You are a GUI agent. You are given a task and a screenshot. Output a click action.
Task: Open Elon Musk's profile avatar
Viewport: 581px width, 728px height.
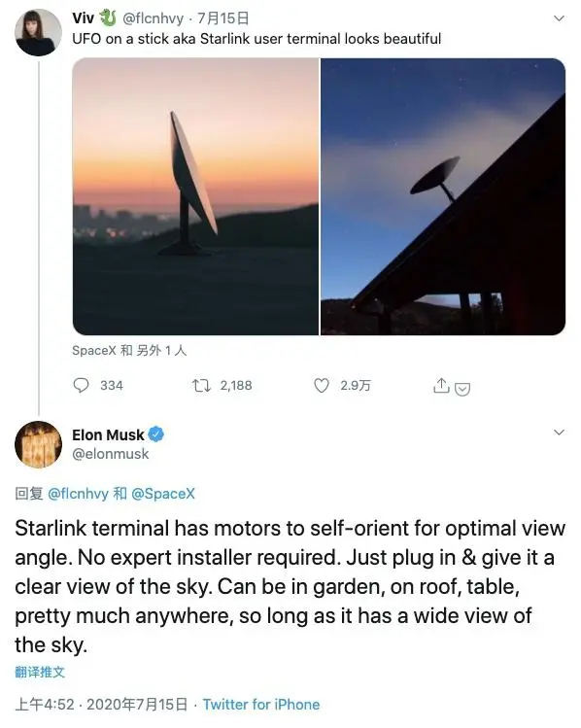pyautogui.click(x=38, y=444)
